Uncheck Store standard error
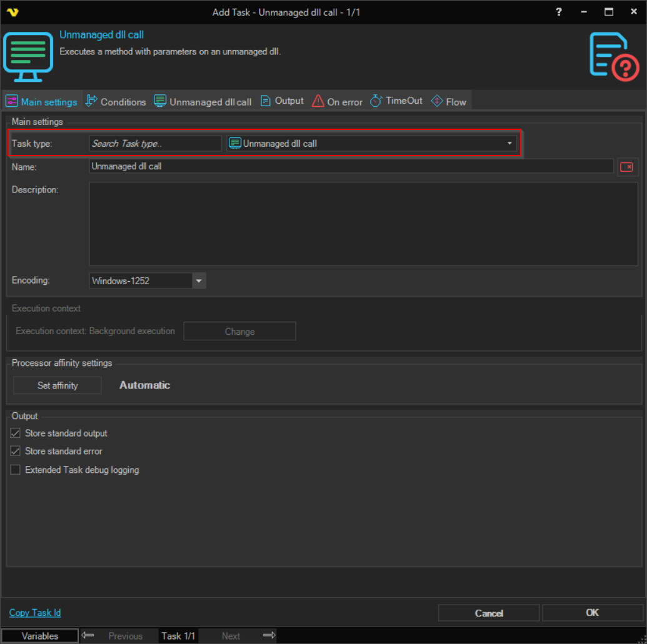Viewport: 647px width, 644px height. coord(16,451)
